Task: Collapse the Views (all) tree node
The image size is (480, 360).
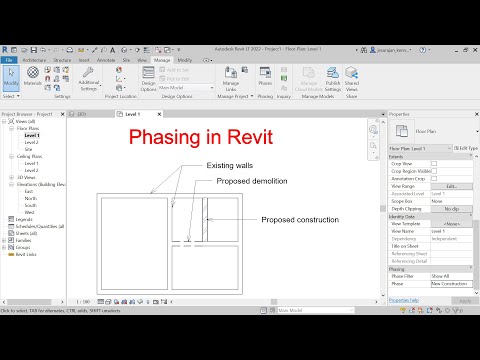Action: (4, 121)
